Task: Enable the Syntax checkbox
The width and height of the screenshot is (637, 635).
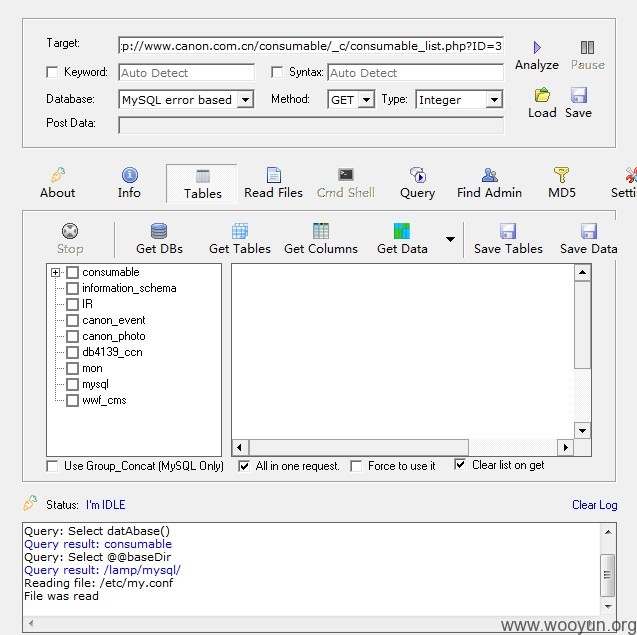Action: click(x=277, y=72)
